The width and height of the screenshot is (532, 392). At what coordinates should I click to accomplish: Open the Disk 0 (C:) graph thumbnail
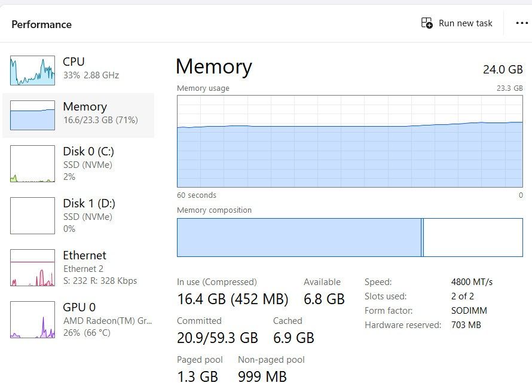coord(32,164)
